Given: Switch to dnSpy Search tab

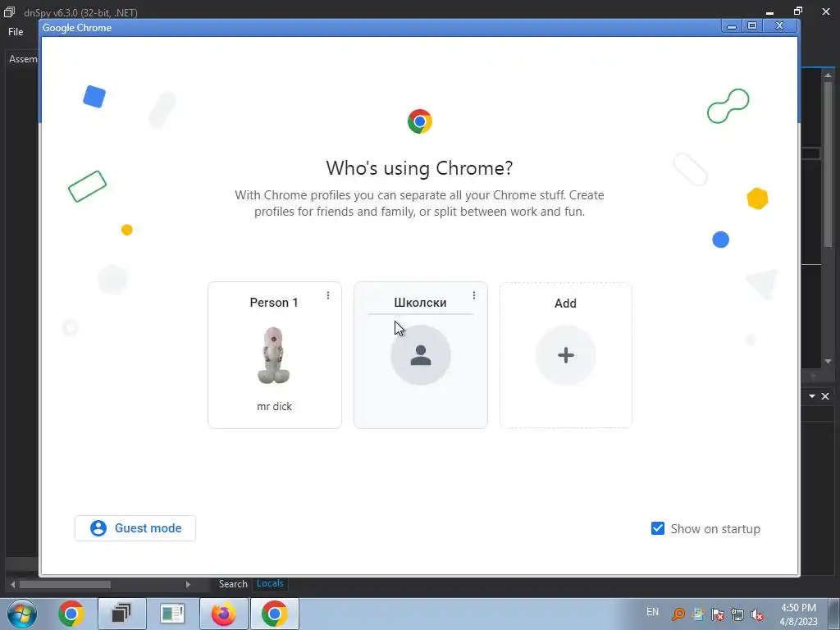Looking at the screenshot, I should [x=233, y=584].
